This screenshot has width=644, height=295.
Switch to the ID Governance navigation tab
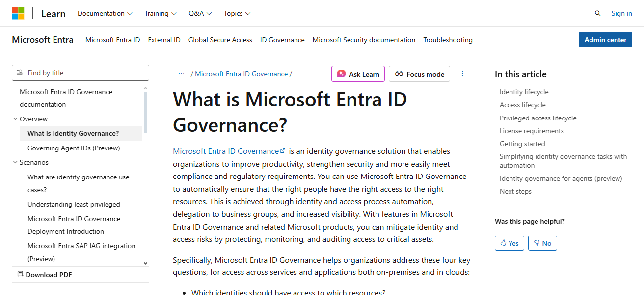[282, 40]
